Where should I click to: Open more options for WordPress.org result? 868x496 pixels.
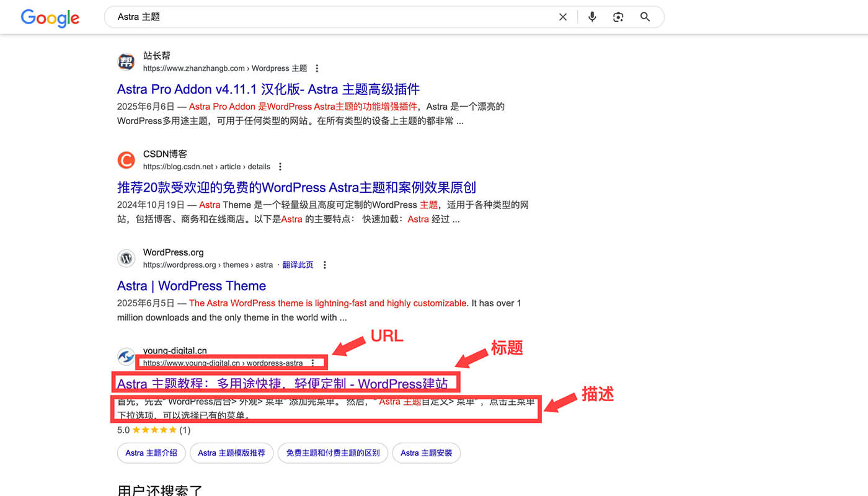324,265
